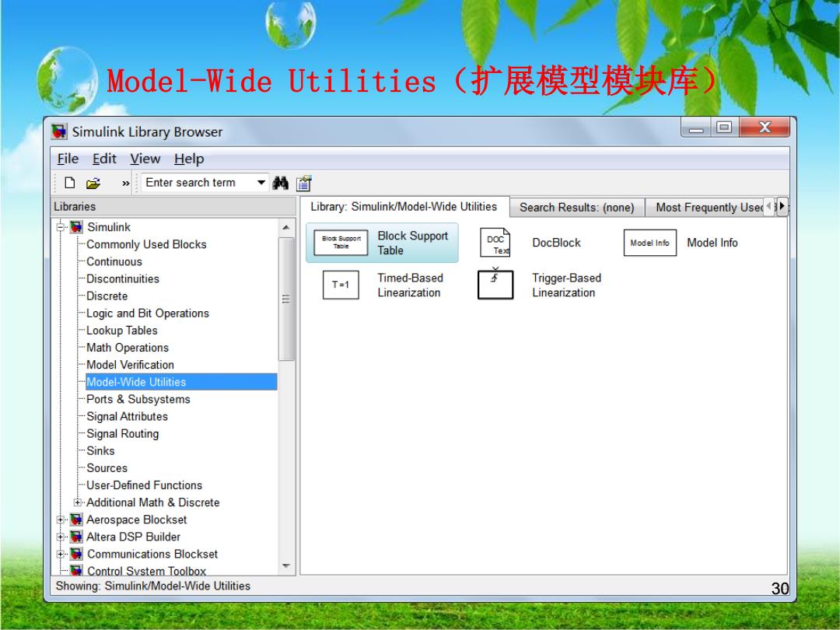This screenshot has height=630, width=840.
Task: Collapse the Simulink tree node
Action: click(61, 227)
